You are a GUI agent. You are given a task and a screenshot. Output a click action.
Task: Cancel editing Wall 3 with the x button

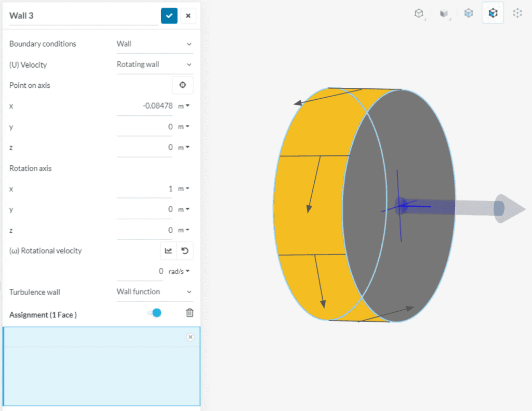pos(188,16)
